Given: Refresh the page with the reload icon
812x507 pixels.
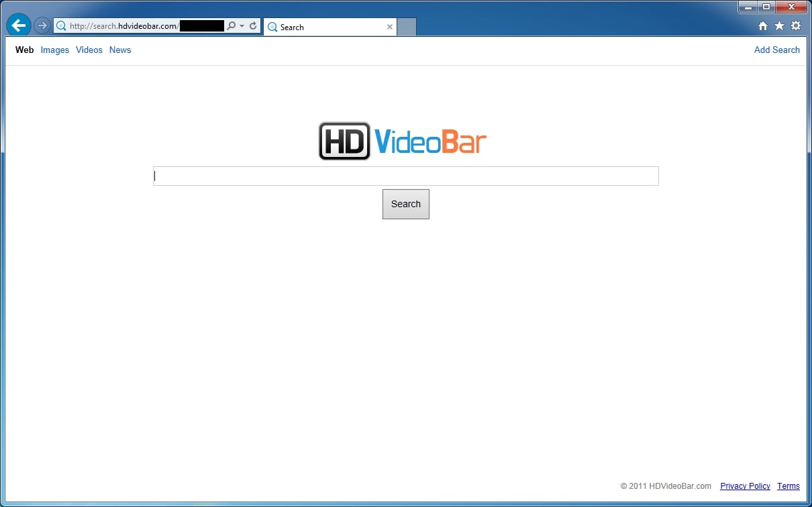Looking at the screenshot, I should point(253,26).
